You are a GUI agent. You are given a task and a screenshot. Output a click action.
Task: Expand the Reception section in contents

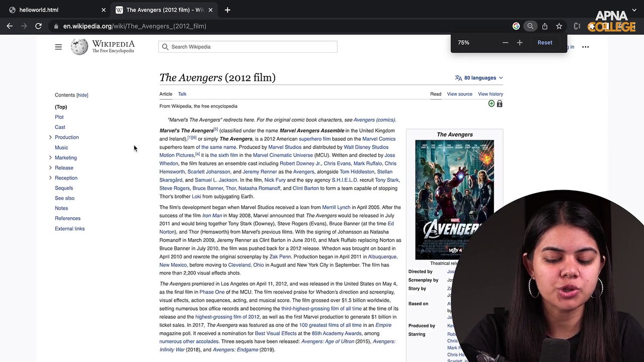click(x=50, y=177)
